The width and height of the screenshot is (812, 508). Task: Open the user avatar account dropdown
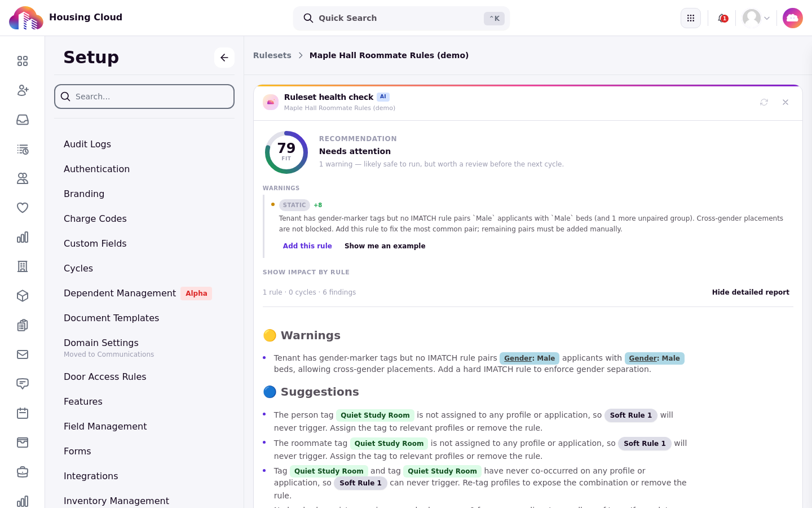pos(756,18)
